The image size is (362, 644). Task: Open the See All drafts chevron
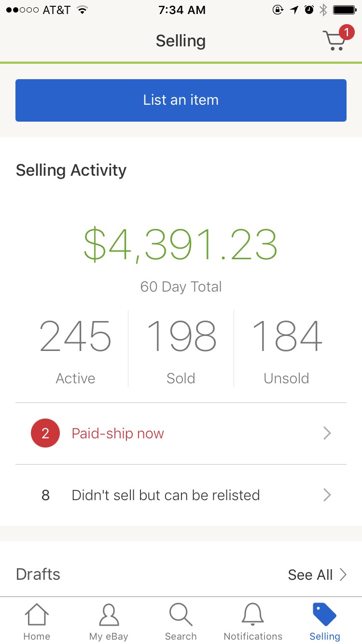(343, 574)
